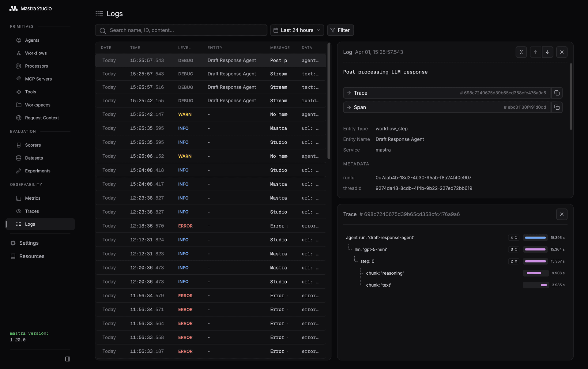Toggle sidebar collapse icon at bottom left

(67, 359)
